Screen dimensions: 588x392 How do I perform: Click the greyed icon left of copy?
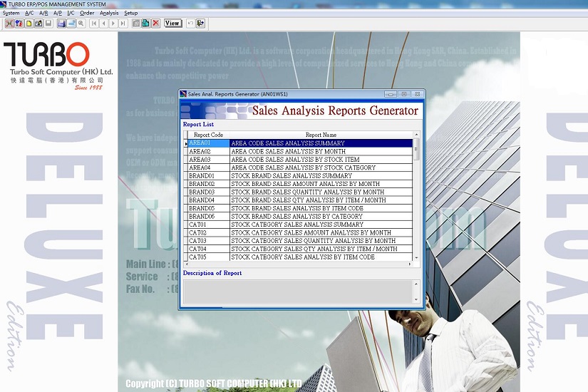(136, 24)
